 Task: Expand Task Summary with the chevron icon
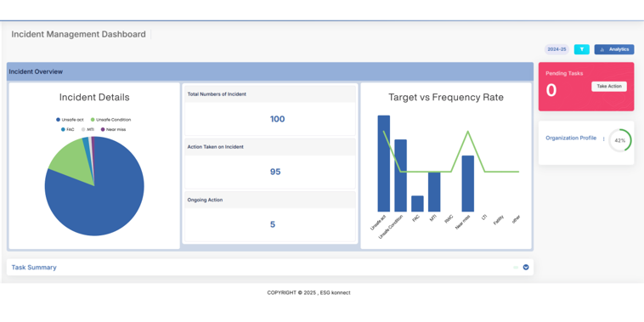point(526,268)
